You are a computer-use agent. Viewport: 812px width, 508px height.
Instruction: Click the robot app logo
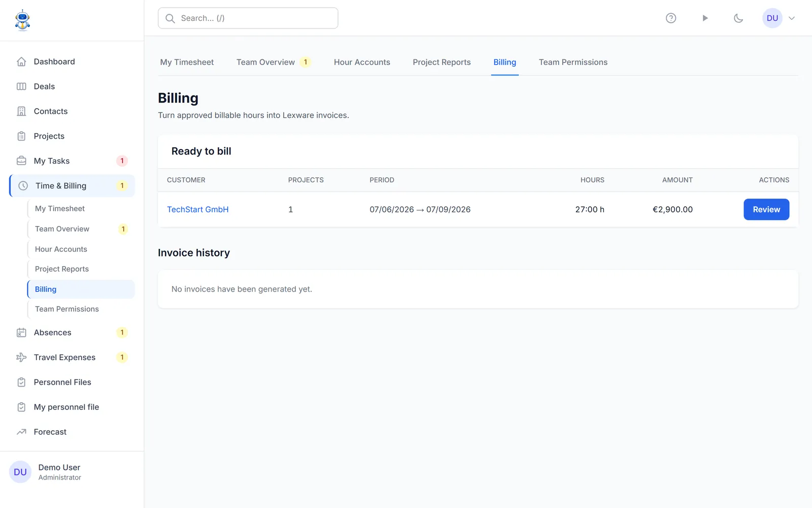[22, 20]
